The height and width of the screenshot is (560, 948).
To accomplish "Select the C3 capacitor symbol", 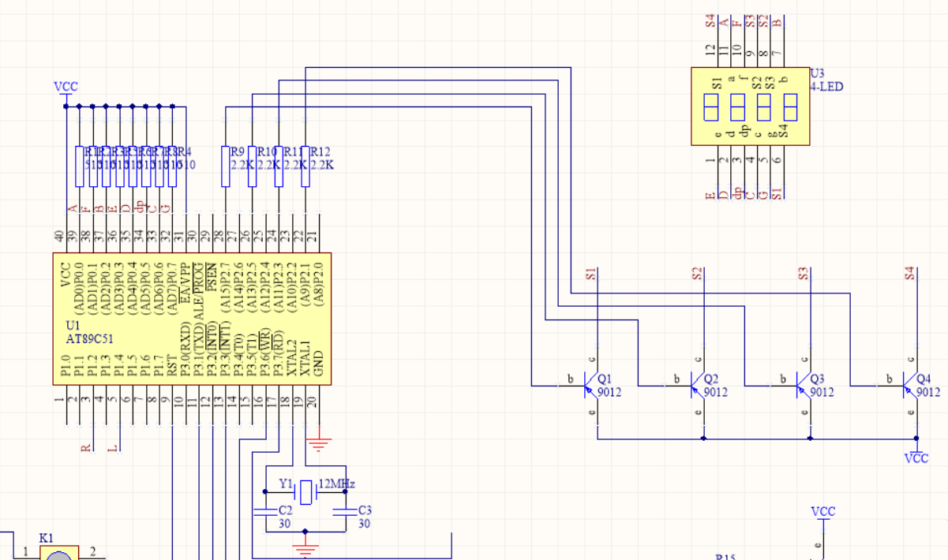I will (x=345, y=511).
